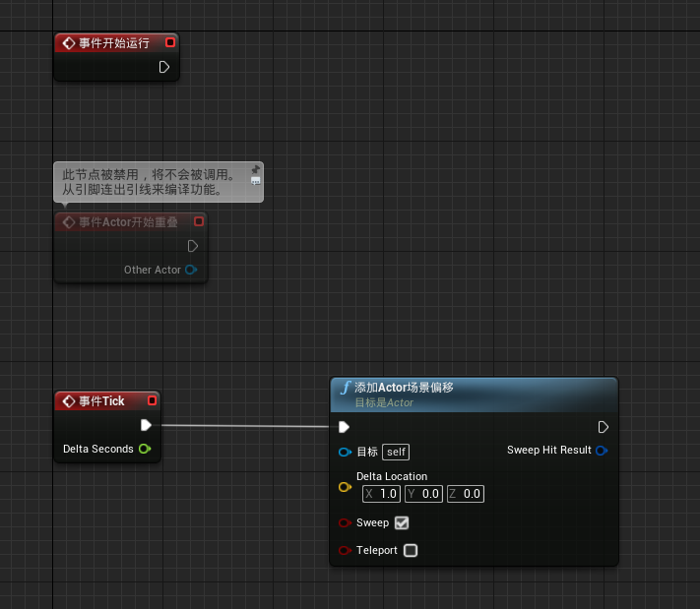The height and width of the screenshot is (609, 700).
Task: Toggle comment bubble visibility icon under the pin
Action: [x=256, y=182]
